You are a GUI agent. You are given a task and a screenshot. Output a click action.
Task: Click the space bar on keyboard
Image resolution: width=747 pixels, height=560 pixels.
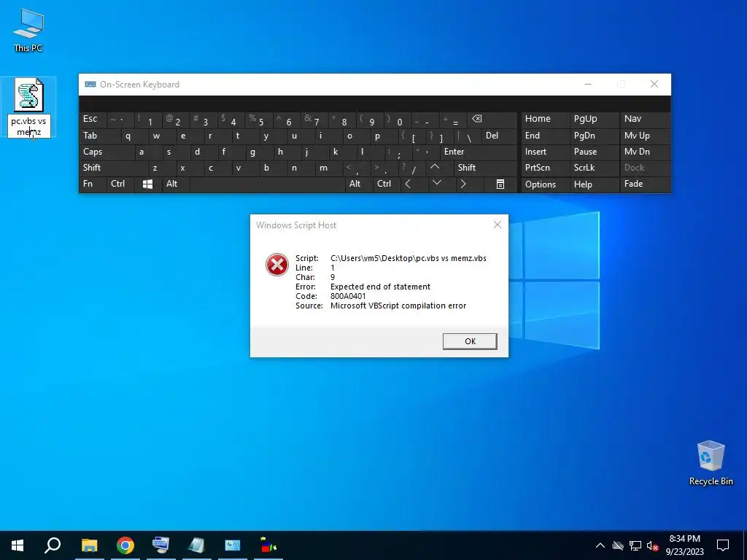click(267, 184)
